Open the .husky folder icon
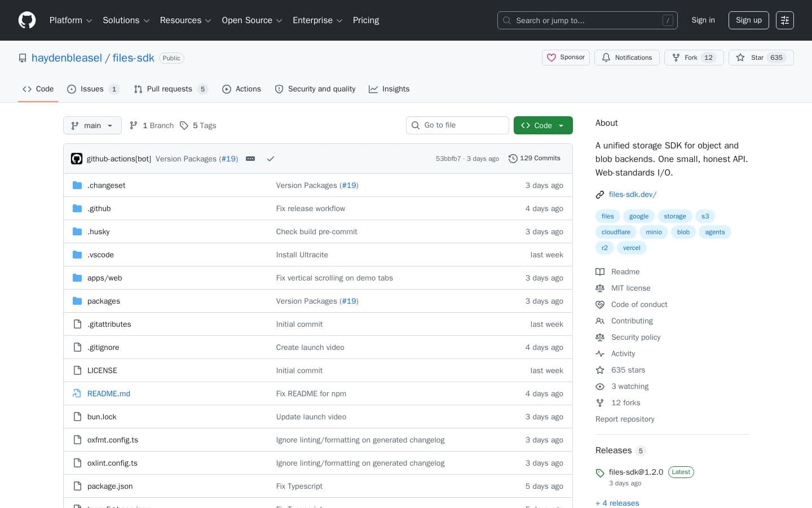Screen dimensions: 812x508 tap(77, 231)
